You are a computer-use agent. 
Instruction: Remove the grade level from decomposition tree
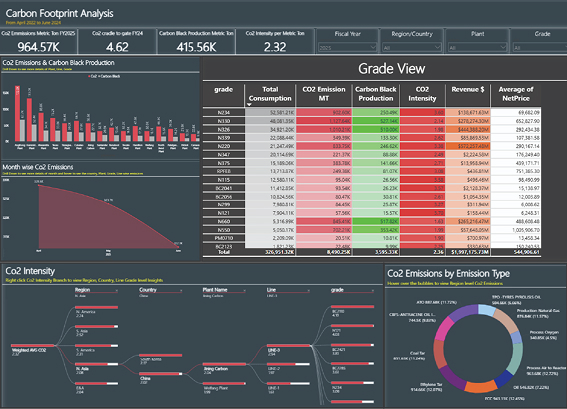point(372,290)
